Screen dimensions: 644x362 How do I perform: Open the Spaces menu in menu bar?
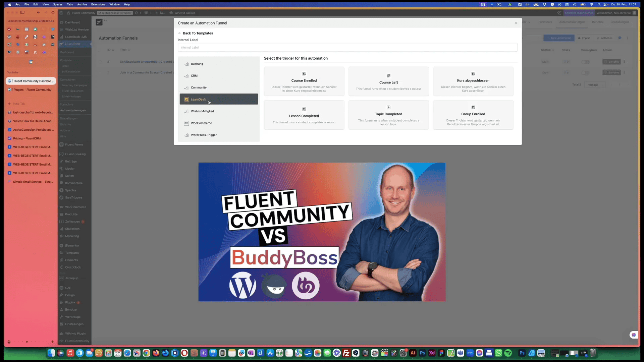click(58, 4)
